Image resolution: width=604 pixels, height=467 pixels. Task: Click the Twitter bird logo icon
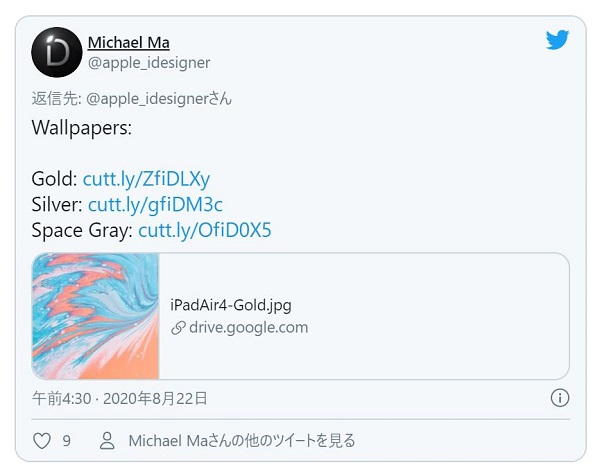point(557,40)
